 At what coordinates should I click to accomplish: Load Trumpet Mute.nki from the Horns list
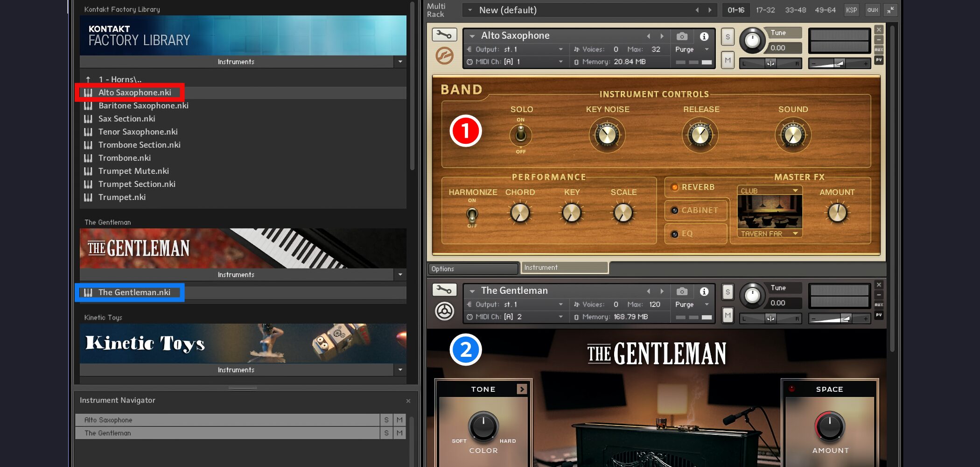click(x=133, y=171)
